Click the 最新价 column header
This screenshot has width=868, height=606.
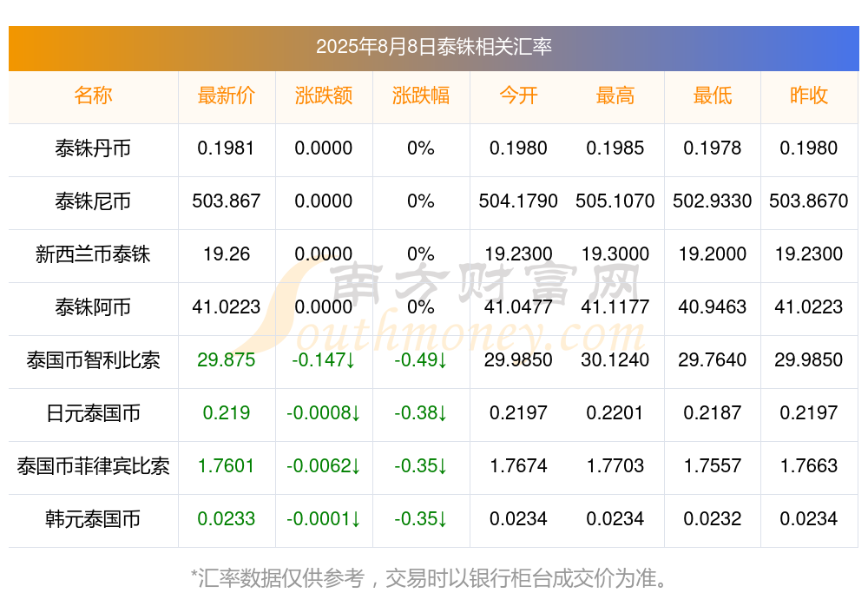point(227,96)
